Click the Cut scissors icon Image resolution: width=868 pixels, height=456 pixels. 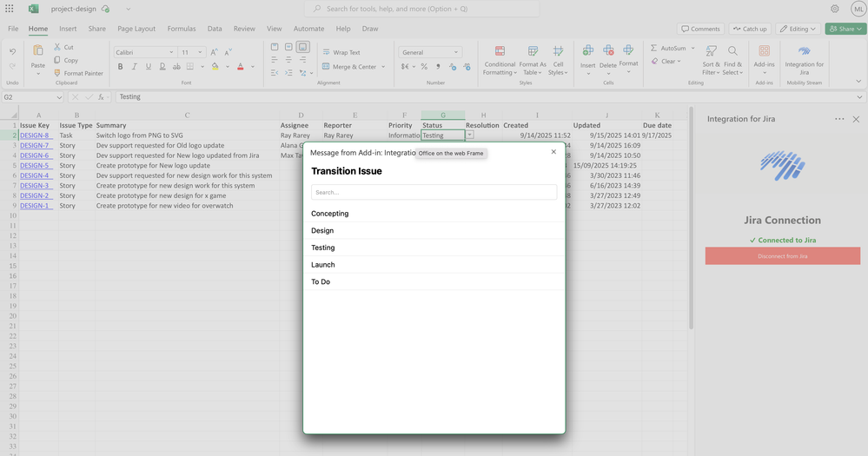(x=57, y=47)
